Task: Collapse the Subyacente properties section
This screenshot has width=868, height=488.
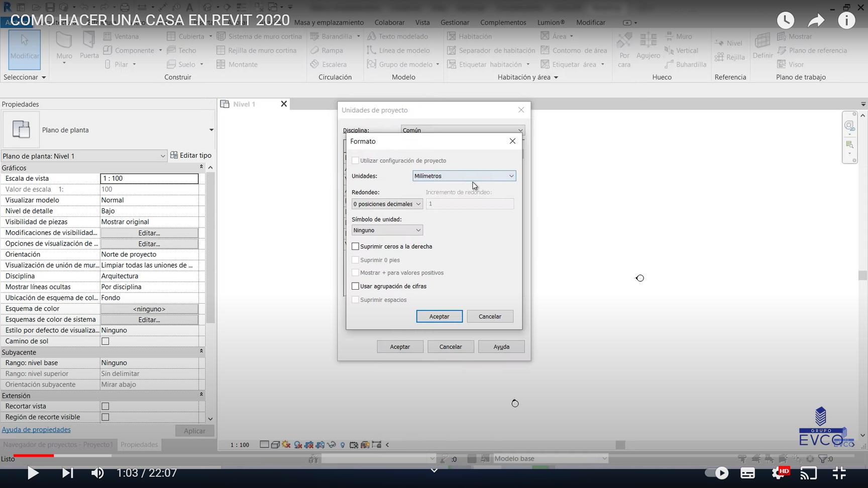Action: point(201,352)
